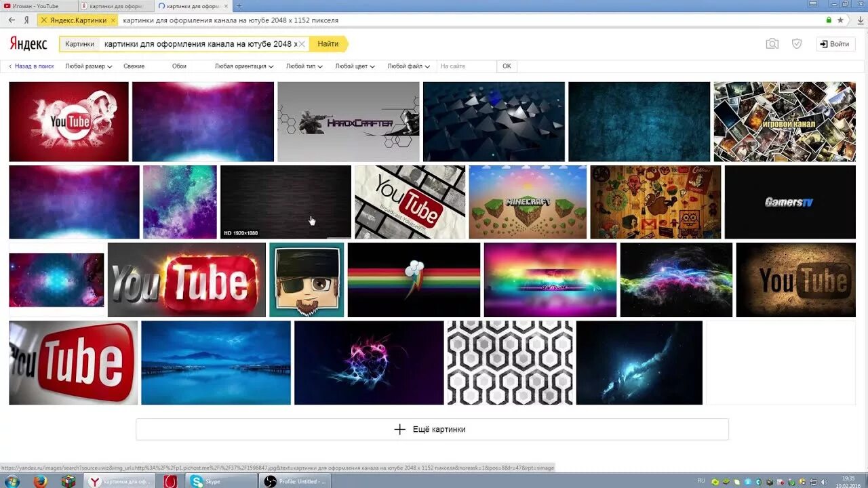Open the YouTube keyboard collage thumbnail
Image resolution: width=868 pixels, height=488 pixels.
pyautogui.click(x=410, y=202)
